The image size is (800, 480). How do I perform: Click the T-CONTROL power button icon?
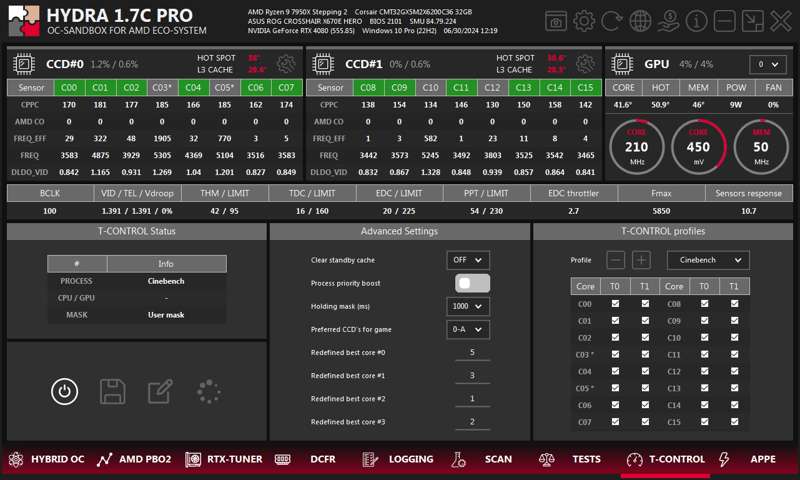point(65,391)
